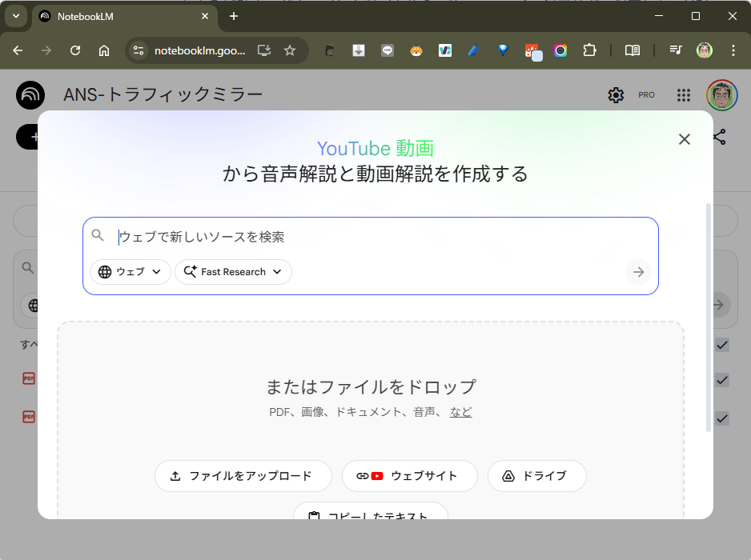Toggle the bottom source checkbox
This screenshot has width=751, height=560.
(x=722, y=418)
